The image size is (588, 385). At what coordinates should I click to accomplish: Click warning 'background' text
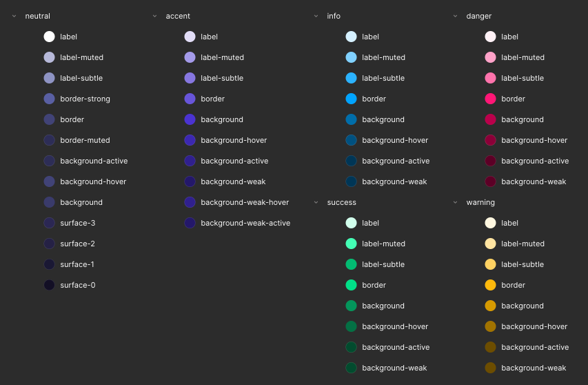click(523, 306)
